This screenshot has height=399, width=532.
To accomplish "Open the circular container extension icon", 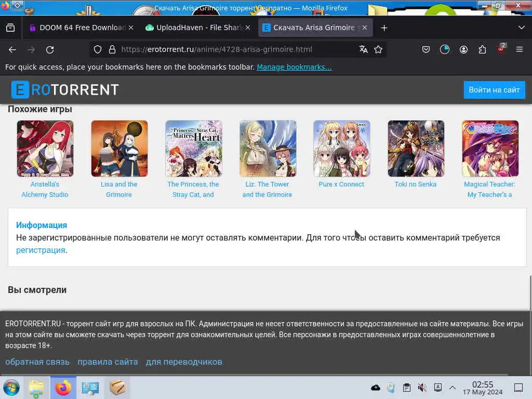I will click(x=445, y=49).
